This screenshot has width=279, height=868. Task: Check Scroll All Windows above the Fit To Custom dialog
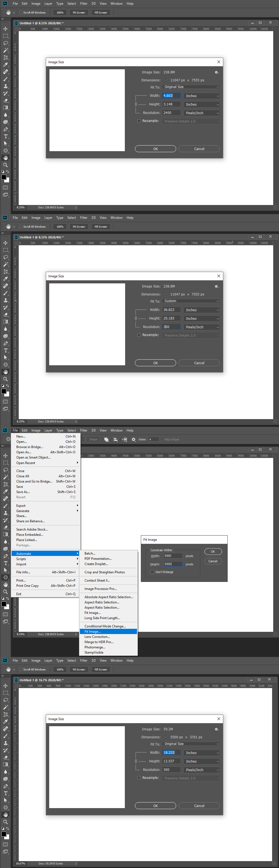tap(20, 227)
